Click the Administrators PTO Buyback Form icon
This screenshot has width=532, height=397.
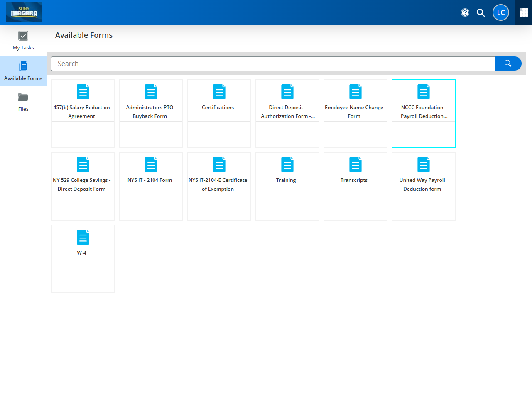[151, 92]
